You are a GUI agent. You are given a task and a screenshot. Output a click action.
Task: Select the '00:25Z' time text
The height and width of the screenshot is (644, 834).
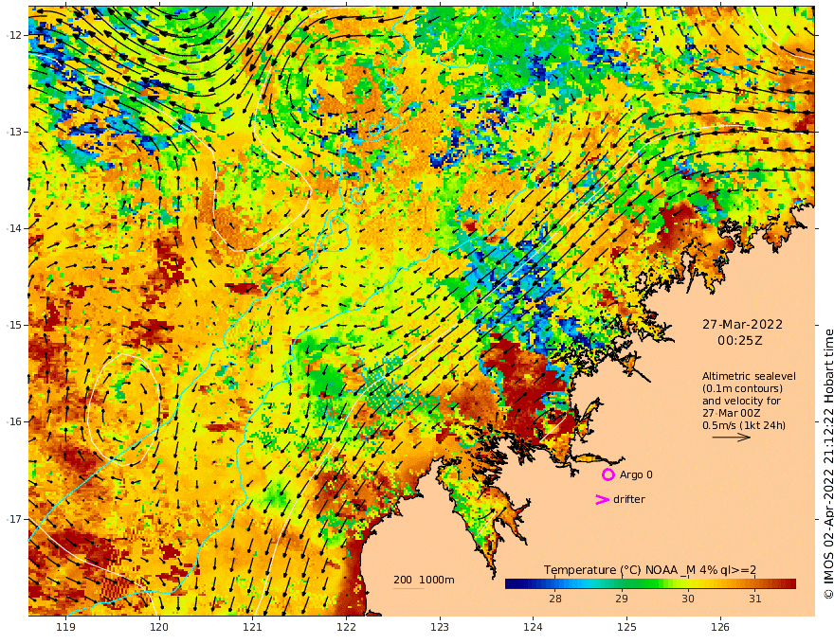(740, 341)
